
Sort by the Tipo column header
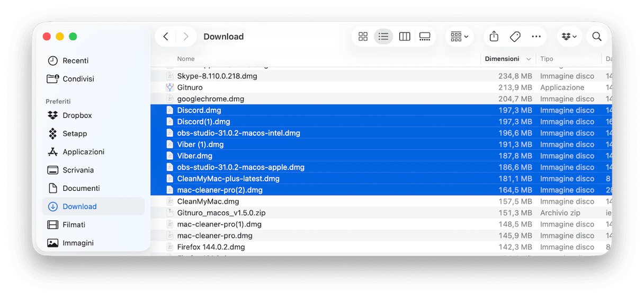(x=547, y=59)
